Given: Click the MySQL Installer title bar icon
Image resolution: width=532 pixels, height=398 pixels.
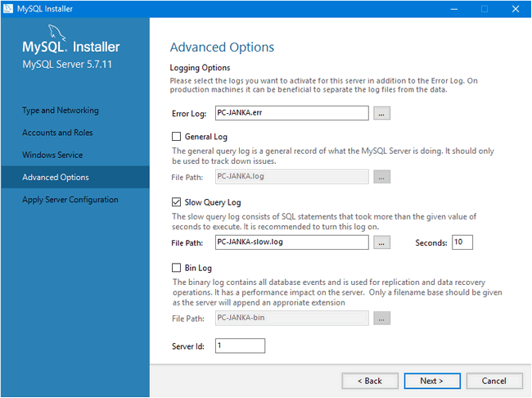Looking at the screenshot, I should [x=8, y=8].
